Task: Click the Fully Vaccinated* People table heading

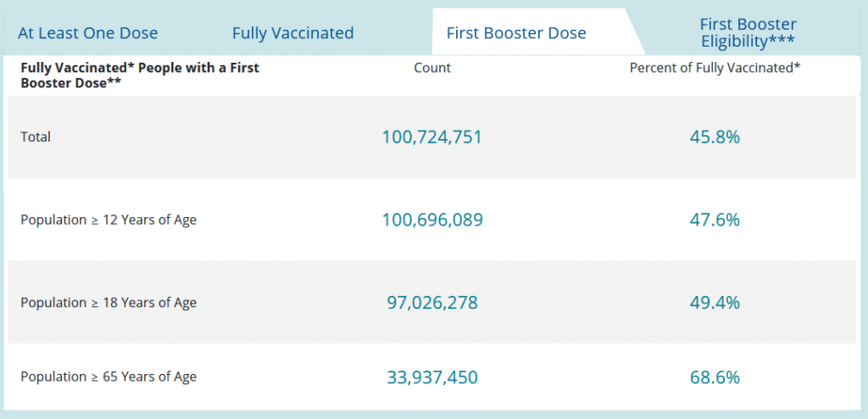Action: 140,75
